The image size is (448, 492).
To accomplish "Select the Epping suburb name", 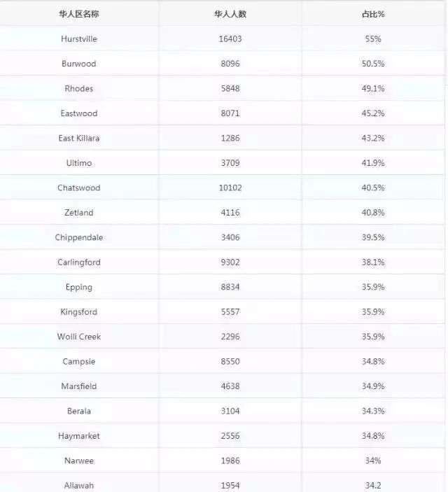I will (x=79, y=288).
